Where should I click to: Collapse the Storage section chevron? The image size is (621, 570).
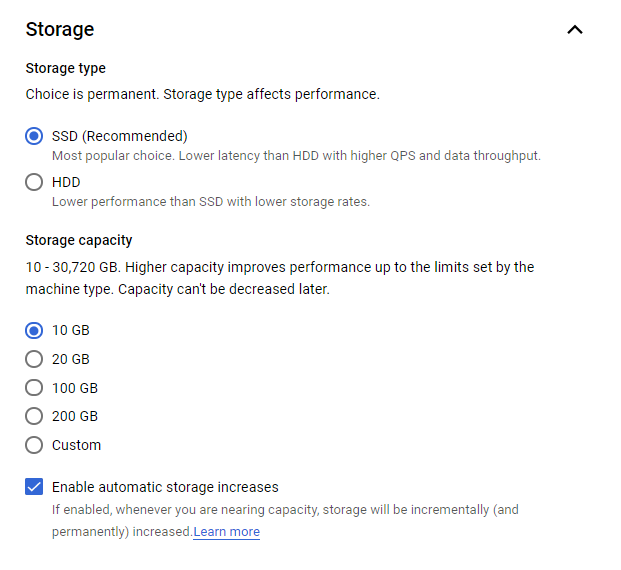[574, 29]
